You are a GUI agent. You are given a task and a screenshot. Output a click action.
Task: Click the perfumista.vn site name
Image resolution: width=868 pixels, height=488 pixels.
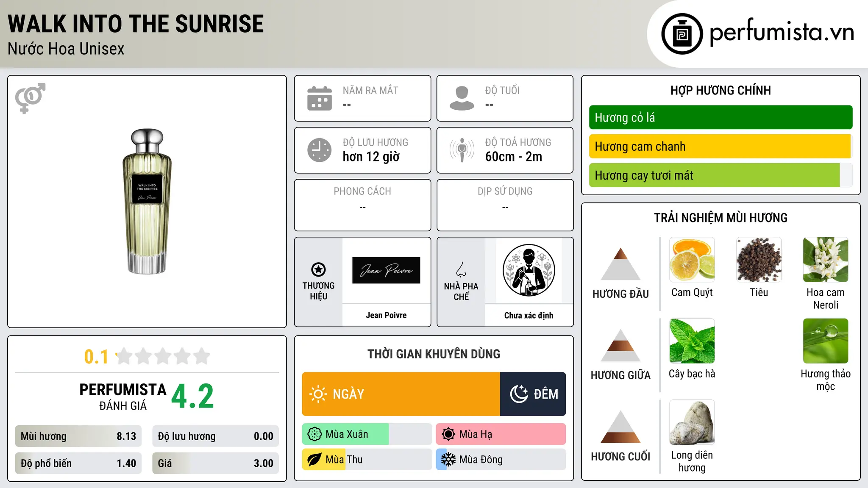point(782,32)
